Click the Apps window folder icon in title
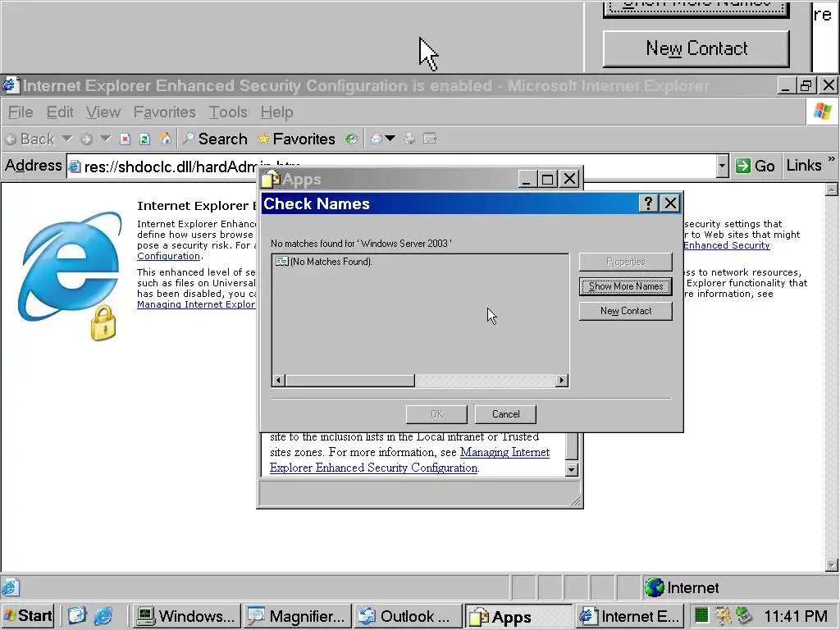840x630 pixels. [x=271, y=180]
